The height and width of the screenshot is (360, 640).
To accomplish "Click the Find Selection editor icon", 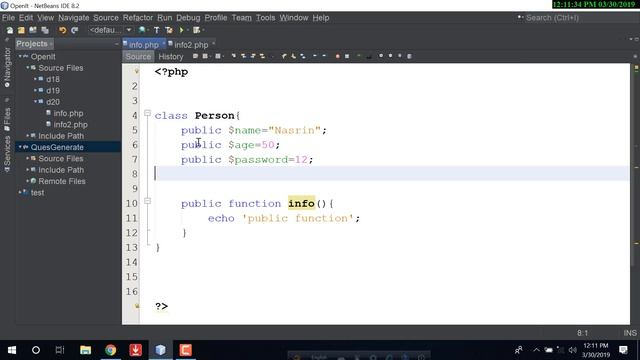I will click(x=233, y=56).
